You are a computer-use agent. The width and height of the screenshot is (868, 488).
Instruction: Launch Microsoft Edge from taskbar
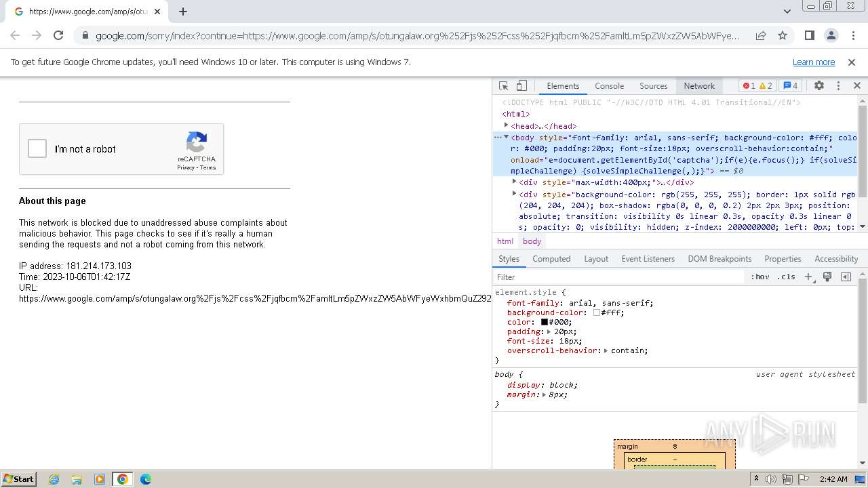pyautogui.click(x=146, y=479)
